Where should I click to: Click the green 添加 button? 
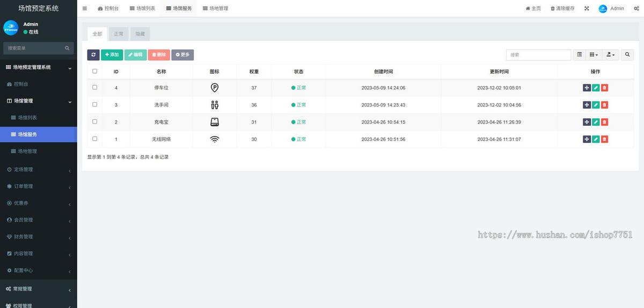coord(112,55)
